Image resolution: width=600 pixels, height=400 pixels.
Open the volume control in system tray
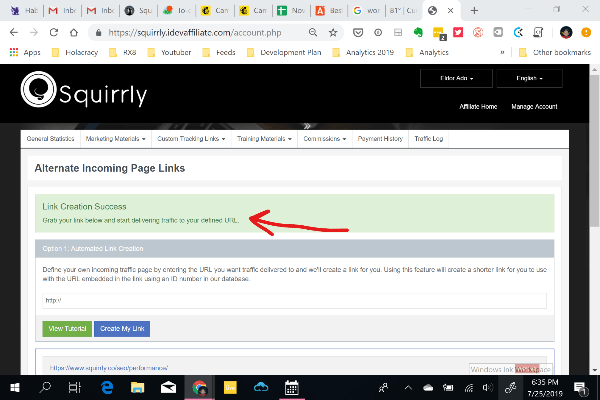click(x=488, y=388)
